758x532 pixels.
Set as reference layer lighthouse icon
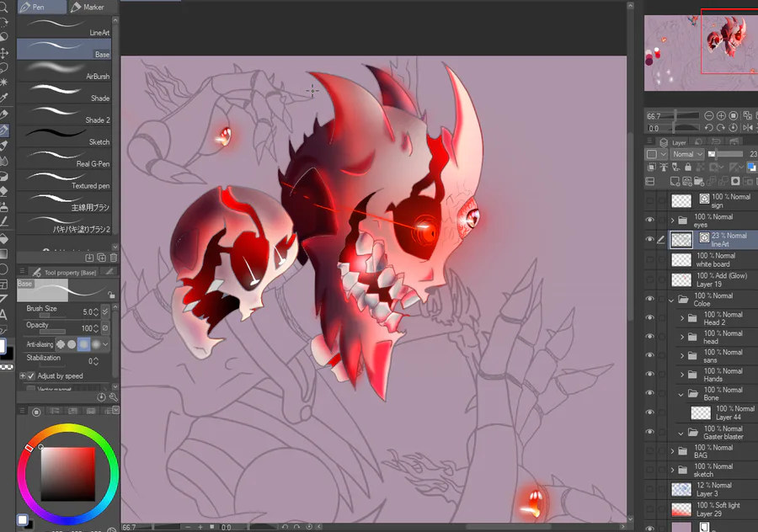point(664,168)
